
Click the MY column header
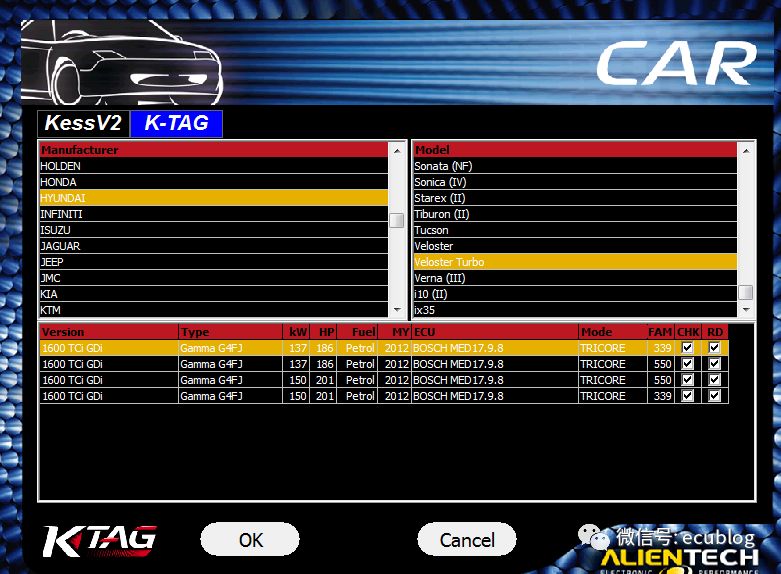(x=394, y=332)
